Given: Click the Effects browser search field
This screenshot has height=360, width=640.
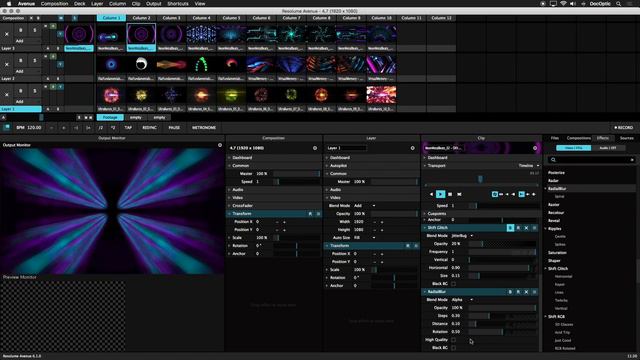Looking at the screenshot, I should 592,160.
